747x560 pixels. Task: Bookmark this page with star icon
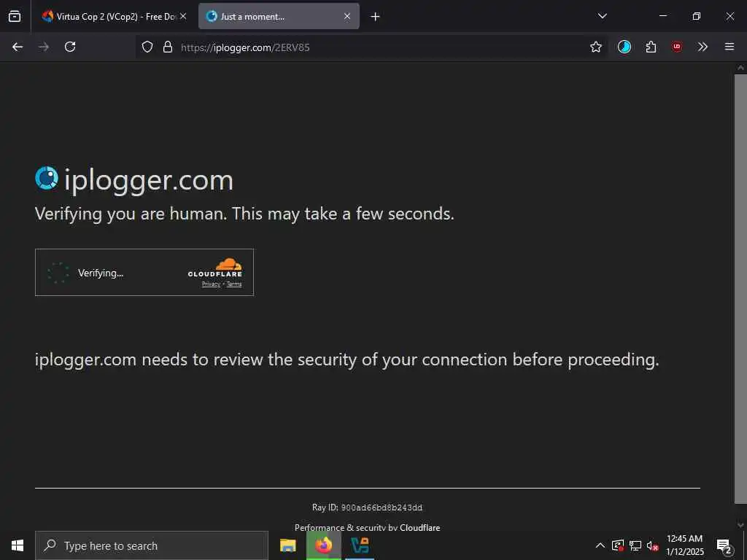point(595,47)
